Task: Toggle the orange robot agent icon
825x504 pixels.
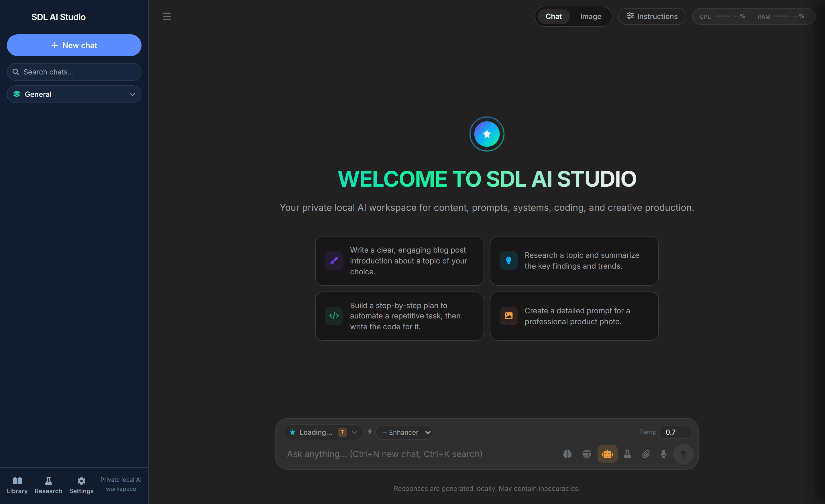Action: coord(607,454)
